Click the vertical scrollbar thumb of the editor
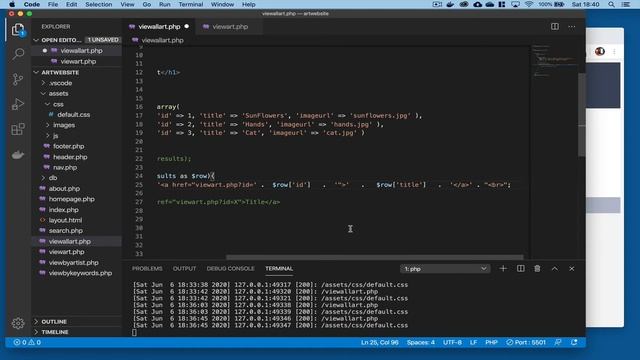Viewport: 640px width, 360px height. (x=582, y=114)
